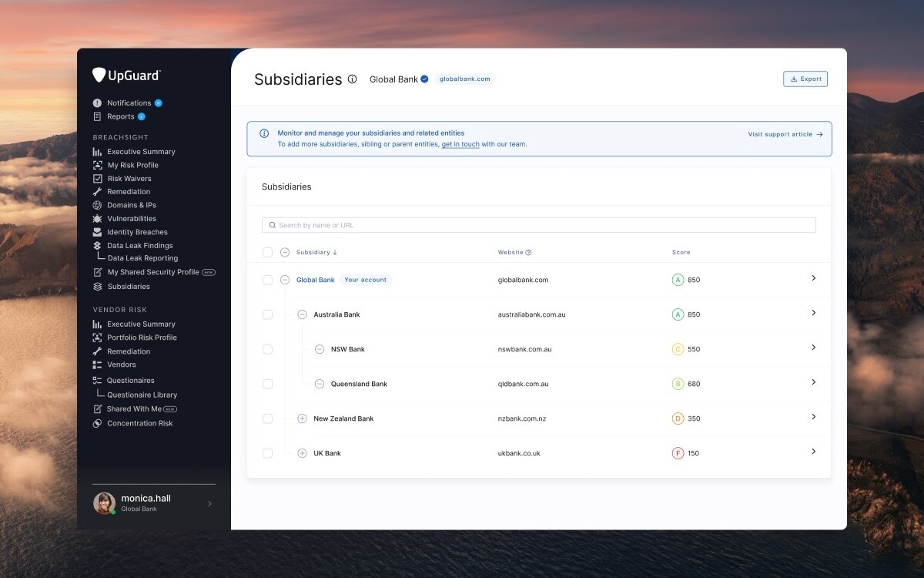Open monica.hall account menu chevron
Screen dimensions: 924x578
(x=209, y=504)
